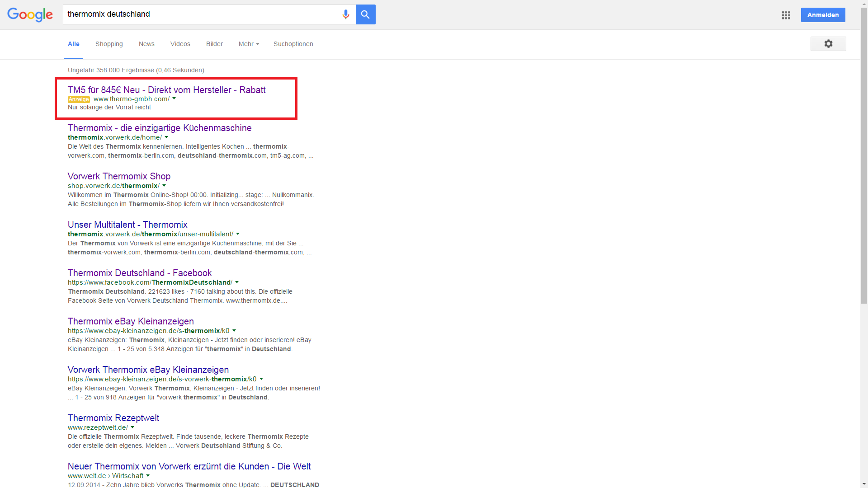Click the scrollbar down arrow
Image resolution: width=868 pixels, height=488 pixels.
click(x=864, y=484)
